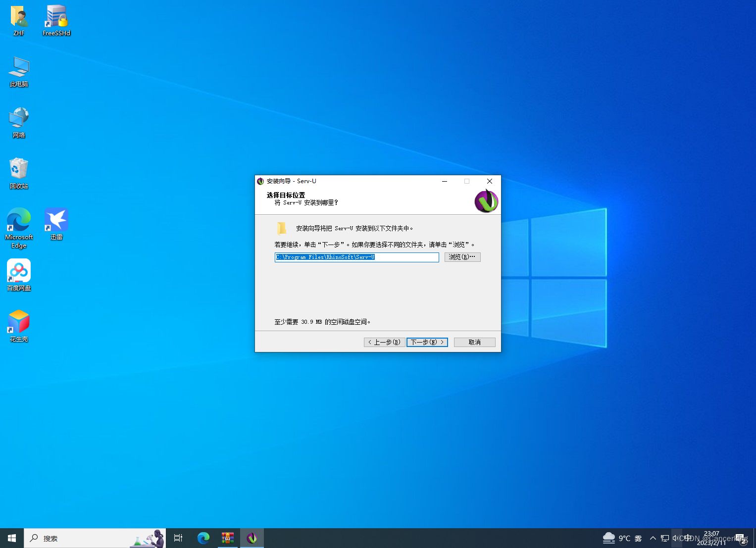Open the 回收站 recycle bin icon
The height and width of the screenshot is (548, 756).
pos(19,174)
